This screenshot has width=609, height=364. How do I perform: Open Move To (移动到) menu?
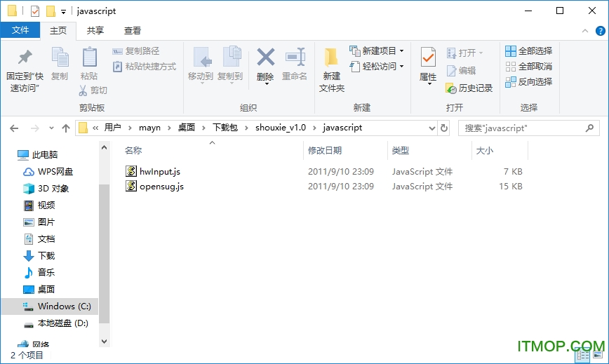click(201, 66)
